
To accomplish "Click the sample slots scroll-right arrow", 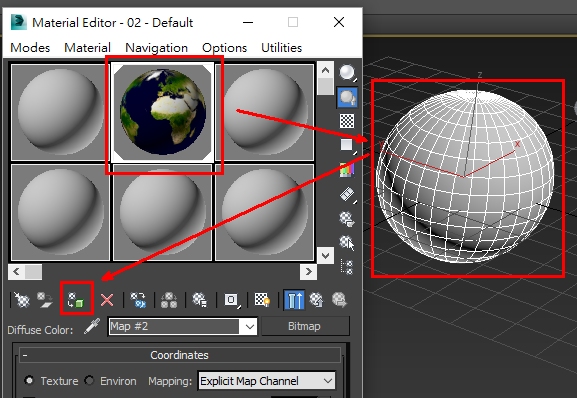I will pos(308,272).
